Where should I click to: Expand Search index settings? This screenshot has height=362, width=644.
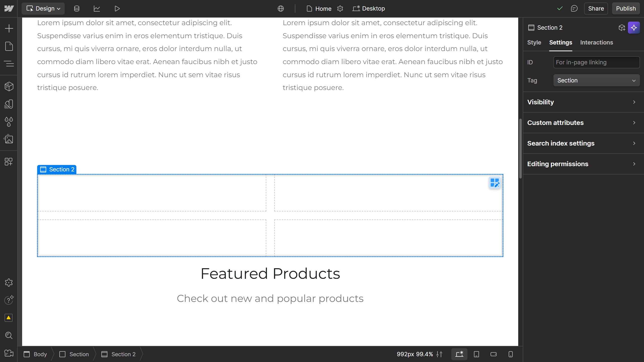point(582,143)
